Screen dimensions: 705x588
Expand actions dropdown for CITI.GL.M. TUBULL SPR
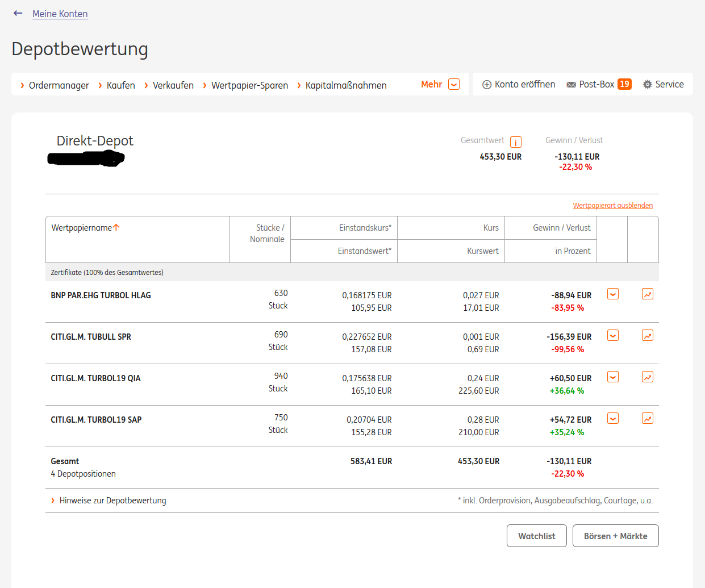pos(613,336)
